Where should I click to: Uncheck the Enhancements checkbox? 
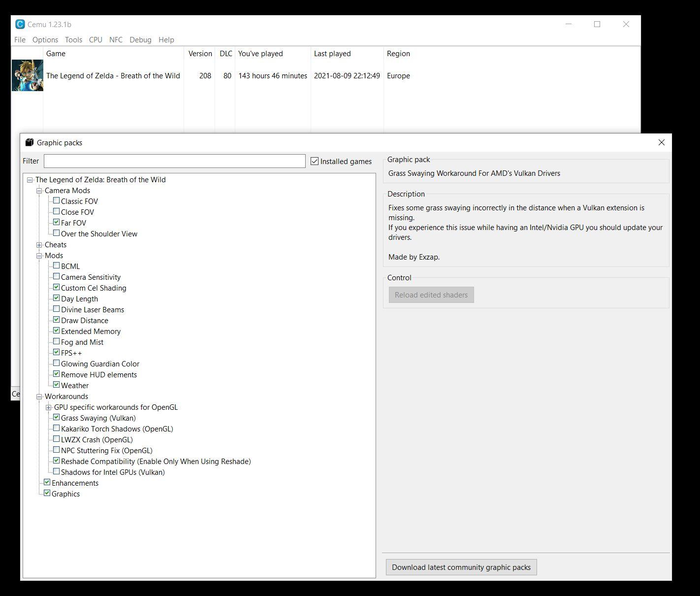point(47,482)
